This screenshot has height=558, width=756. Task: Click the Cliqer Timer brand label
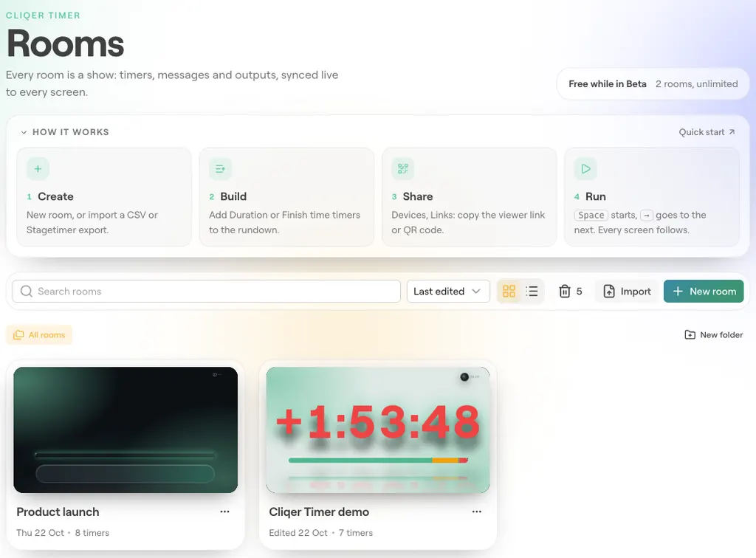click(43, 15)
